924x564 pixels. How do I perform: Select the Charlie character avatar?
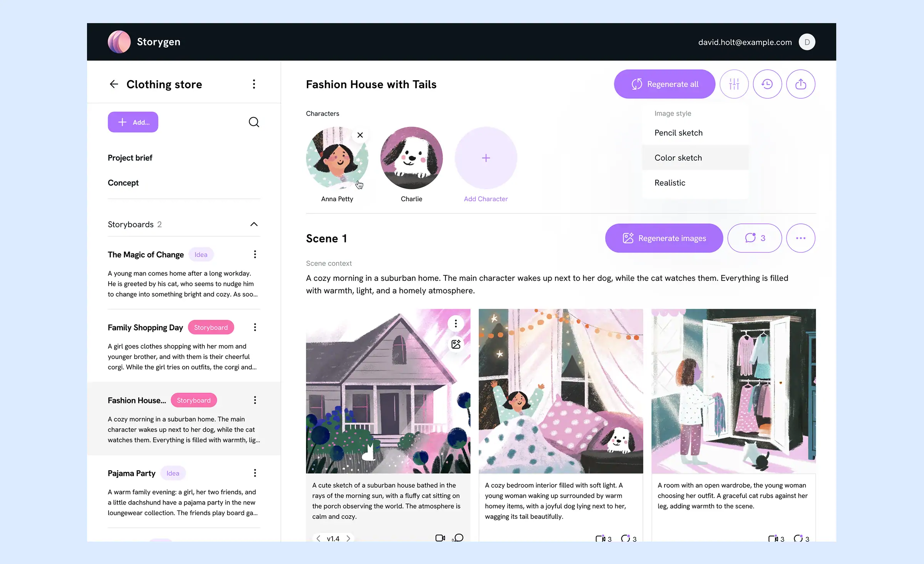[x=412, y=158]
